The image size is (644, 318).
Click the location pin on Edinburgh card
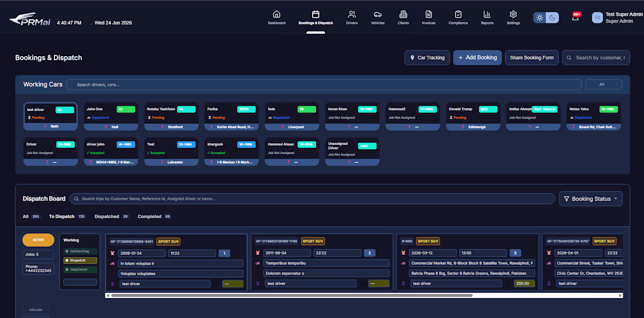(x=464, y=127)
